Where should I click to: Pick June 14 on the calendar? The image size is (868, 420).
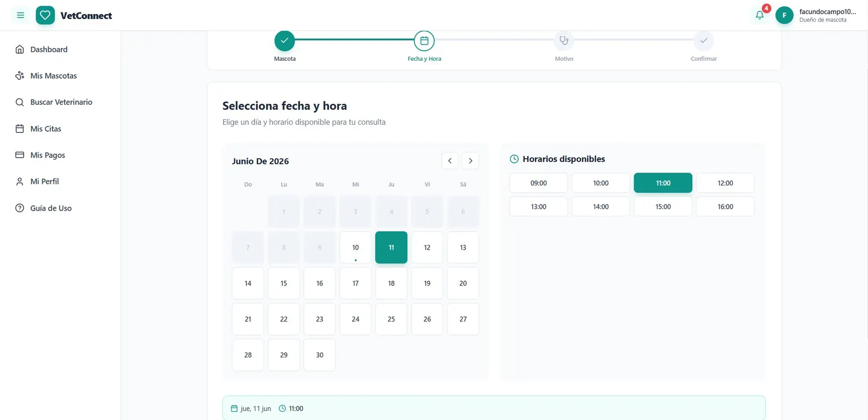248,283
